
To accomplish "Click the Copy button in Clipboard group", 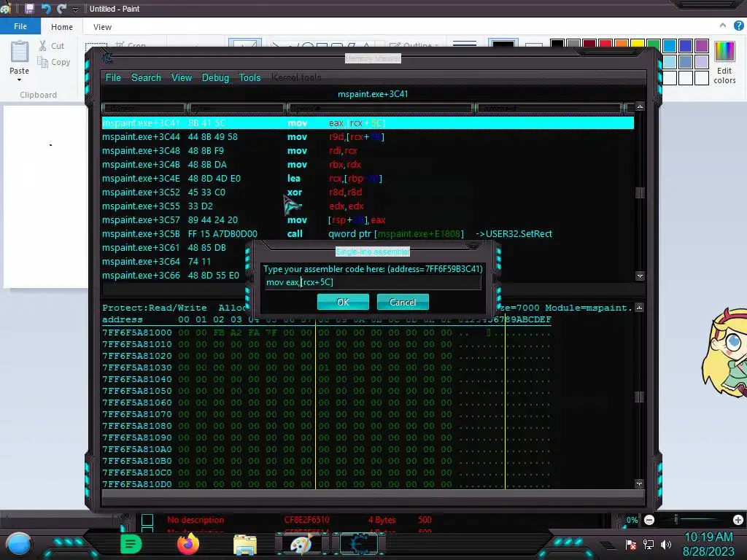I will tap(54, 62).
